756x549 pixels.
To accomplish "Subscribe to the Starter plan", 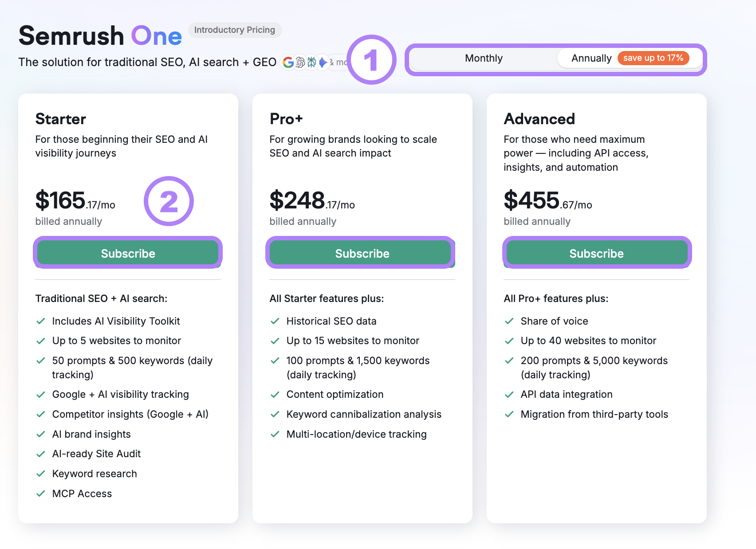I will point(128,253).
